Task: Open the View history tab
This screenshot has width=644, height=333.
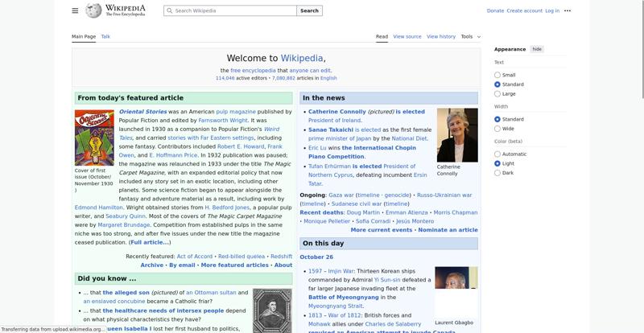Action: 440,36
